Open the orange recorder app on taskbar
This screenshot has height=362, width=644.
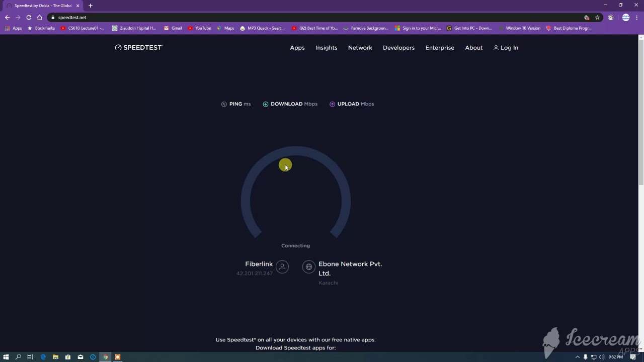[118, 357]
